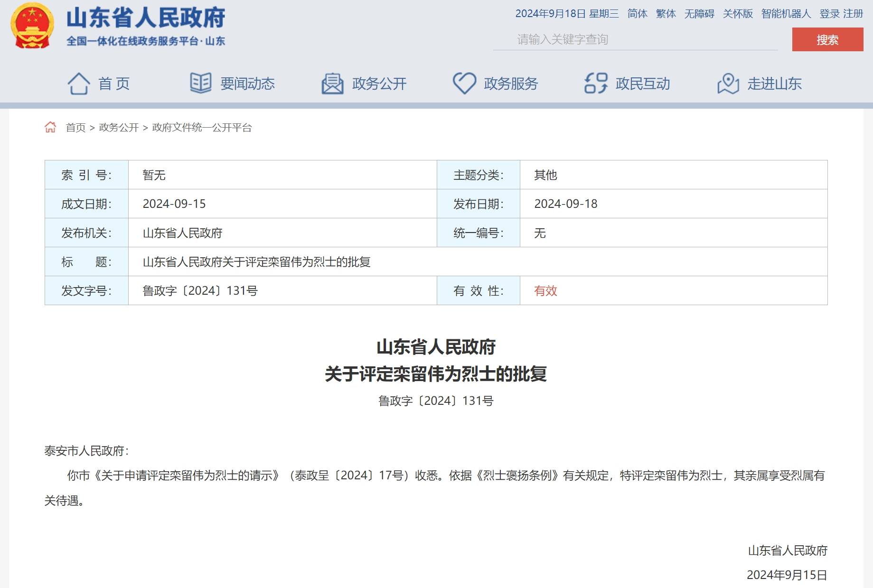The image size is (873, 588).
Task: Click the red 有效 validity value
Action: pos(545,290)
